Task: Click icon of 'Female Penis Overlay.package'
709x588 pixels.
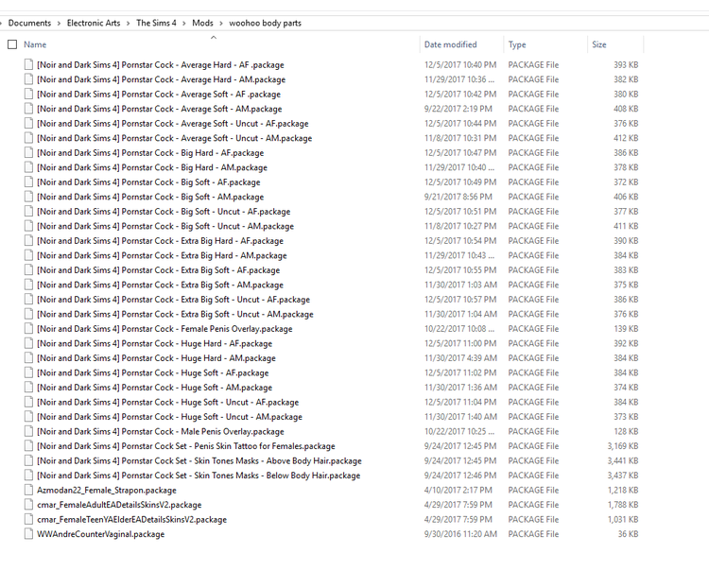Action: pyautogui.click(x=29, y=329)
